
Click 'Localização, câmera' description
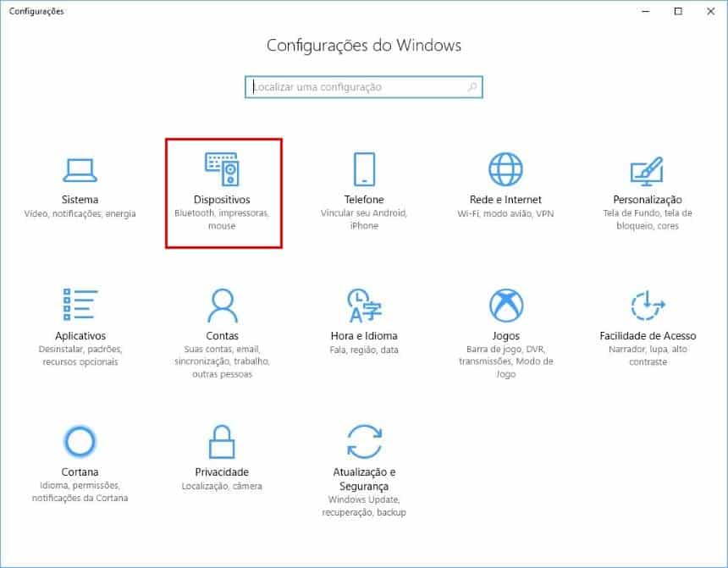222,486
